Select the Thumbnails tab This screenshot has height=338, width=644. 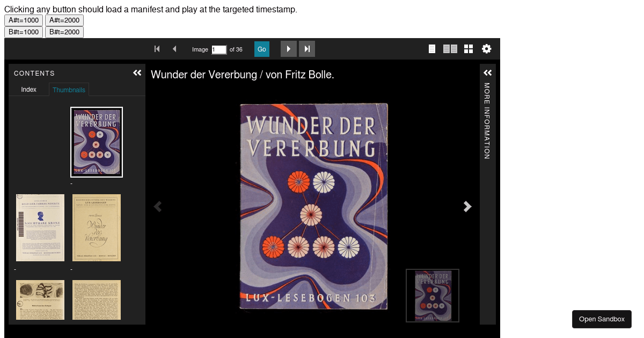click(x=69, y=90)
